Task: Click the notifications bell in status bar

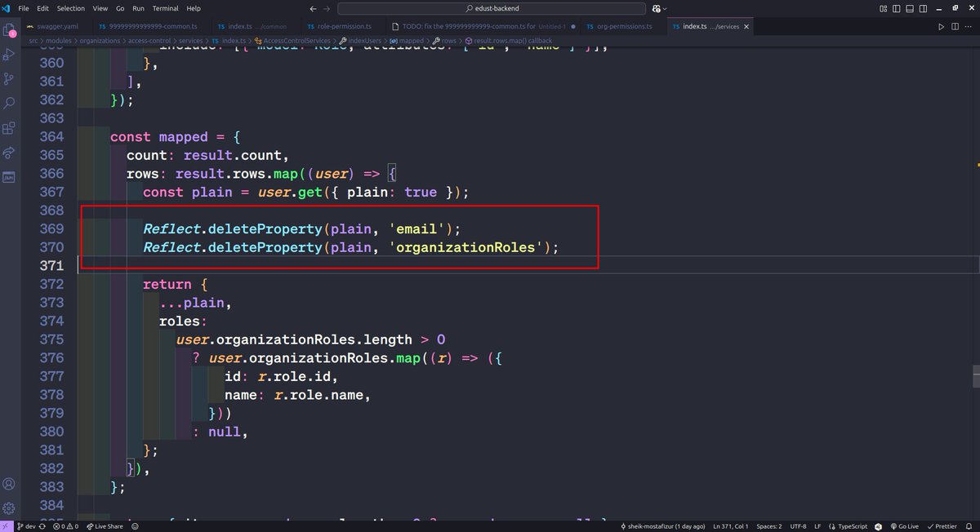Action: pyautogui.click(x=969, y=526)
